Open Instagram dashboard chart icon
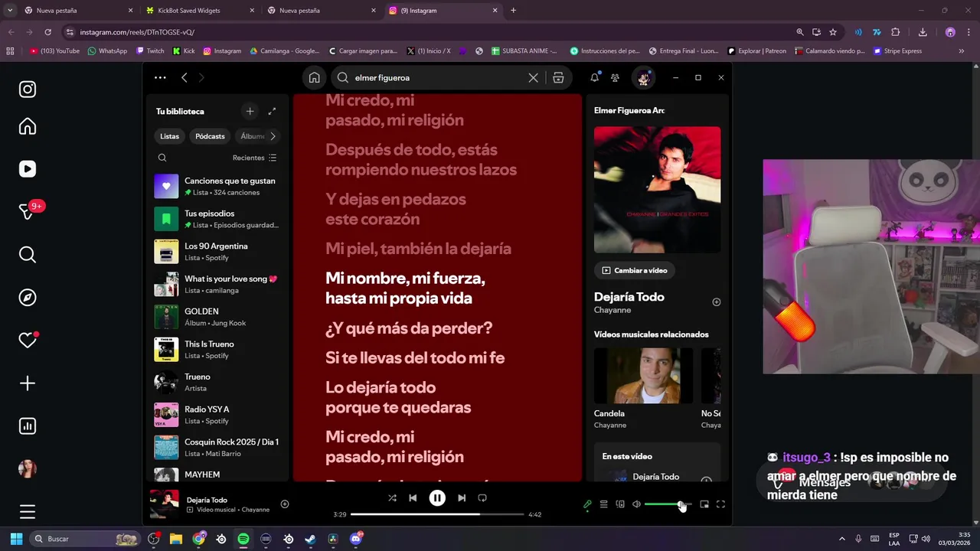 click(28, 426)
